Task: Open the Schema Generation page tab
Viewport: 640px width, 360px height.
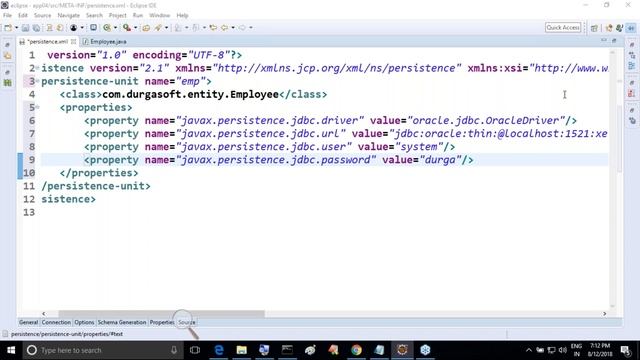Action: click(x=122, y=322)
